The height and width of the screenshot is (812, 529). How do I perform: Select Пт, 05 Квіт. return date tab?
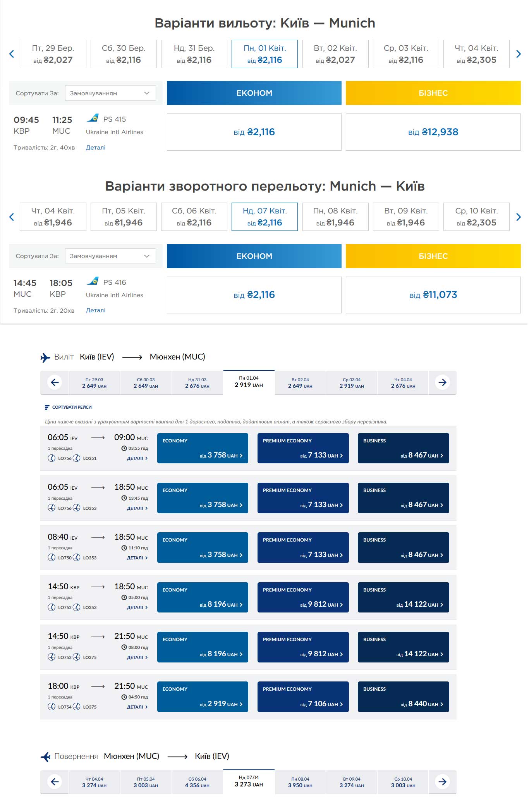click(x=124, y=217)
